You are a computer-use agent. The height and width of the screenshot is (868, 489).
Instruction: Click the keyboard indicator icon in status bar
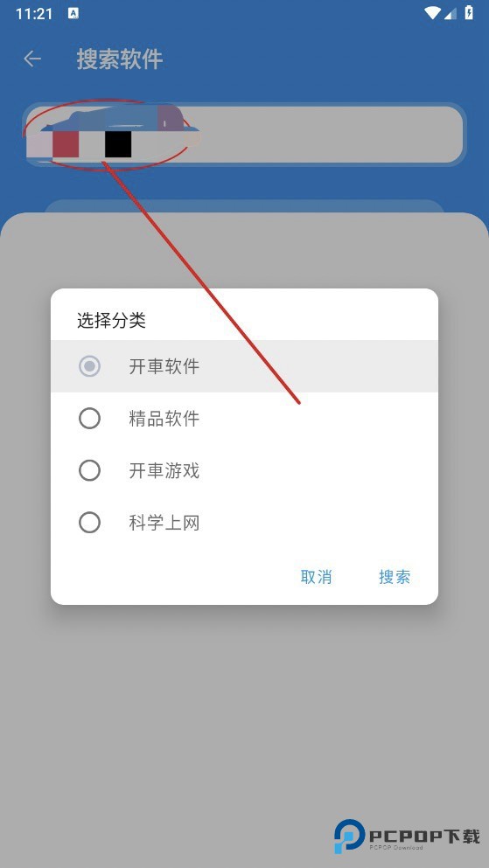point(73,14)
